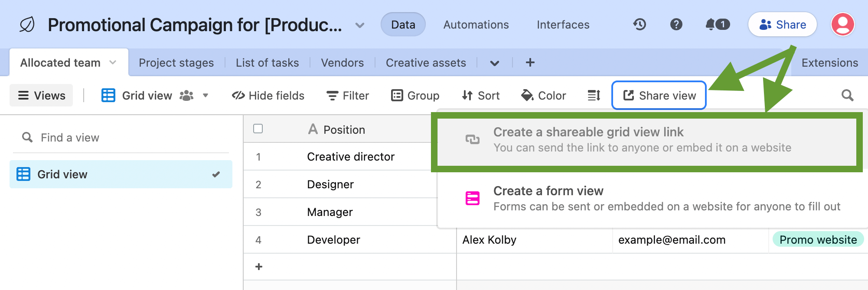Open the Automations page
The image size is (868, 290).
[x=476, y=25]
